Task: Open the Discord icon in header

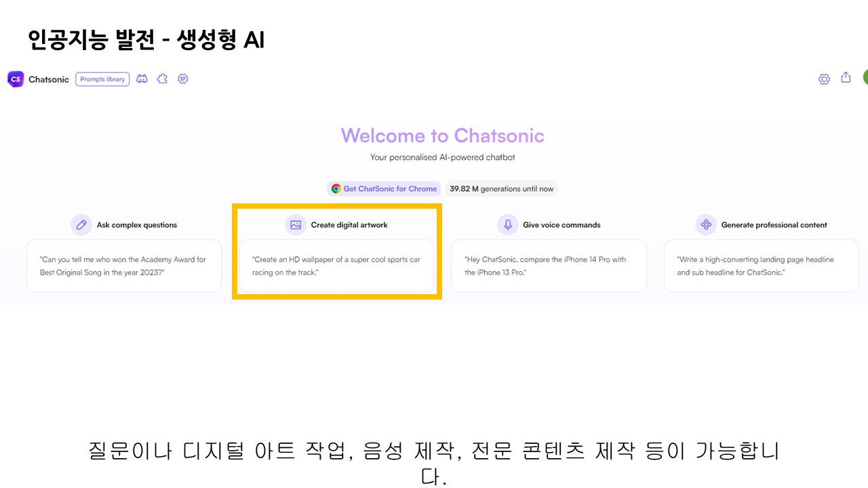Action: coord(142,79)
